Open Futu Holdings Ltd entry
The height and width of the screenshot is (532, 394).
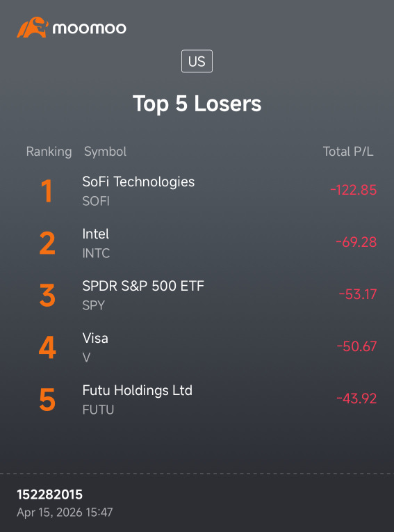[197, 400]
